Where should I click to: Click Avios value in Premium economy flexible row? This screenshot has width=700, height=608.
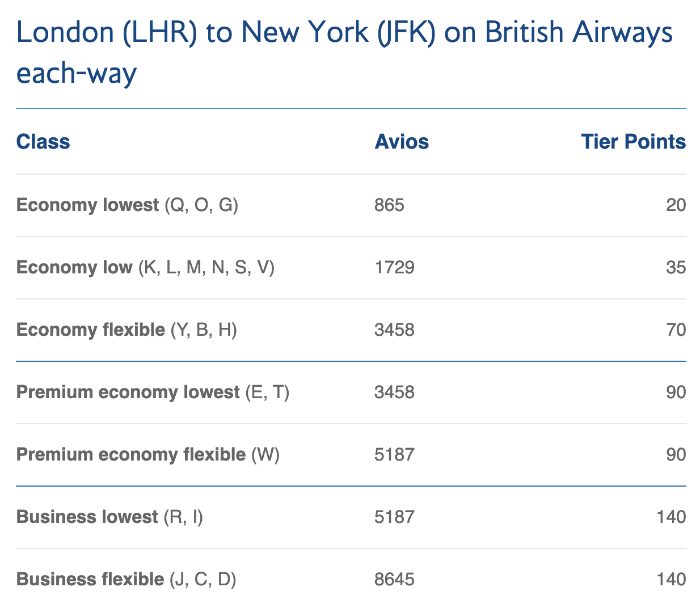(x=394, y=454)
